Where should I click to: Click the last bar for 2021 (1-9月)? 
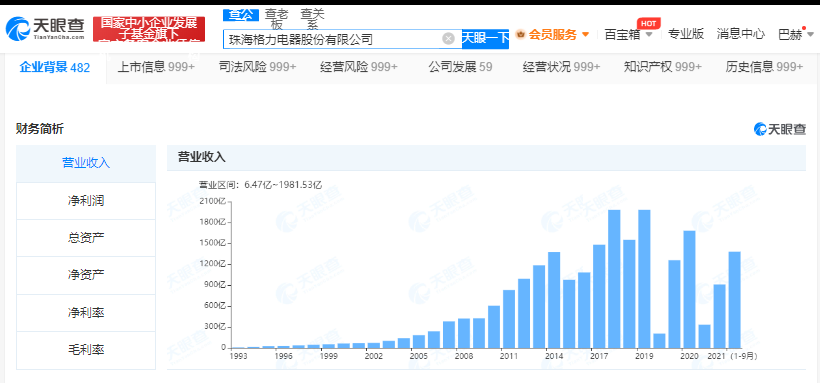click(x=735, y=300)
